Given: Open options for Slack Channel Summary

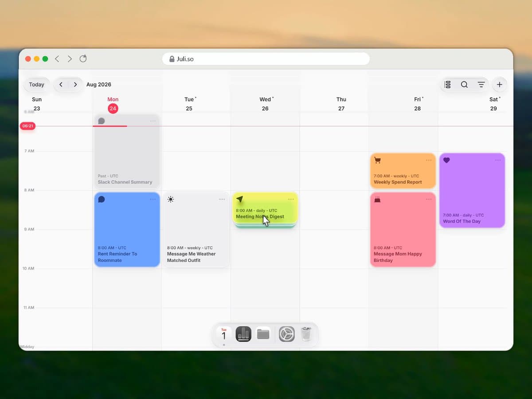Looking at the screenshot, I should coord(153,121).
